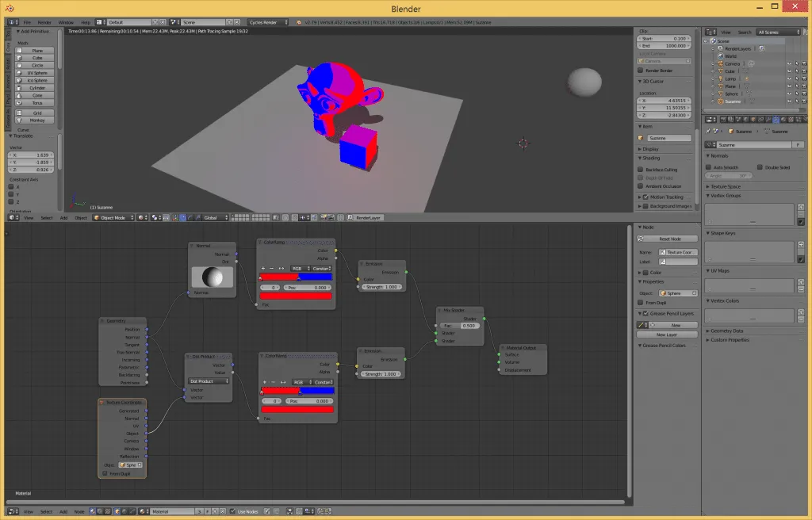Hide the Cube via its eye icon
This screenshot has height=520, width=812.
[789, 71]
